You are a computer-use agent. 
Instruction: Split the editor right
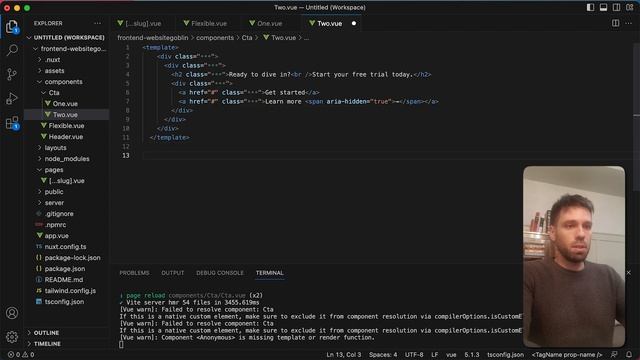click(616, 23)
